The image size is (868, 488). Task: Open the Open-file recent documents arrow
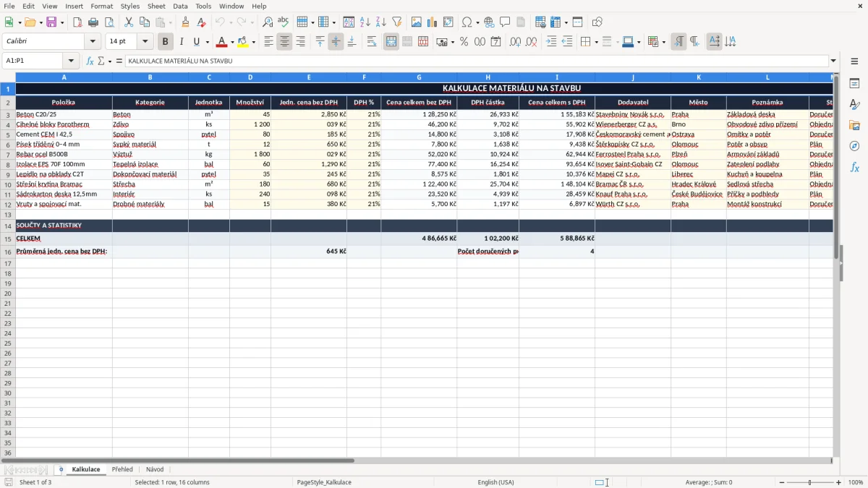(40, 22)
